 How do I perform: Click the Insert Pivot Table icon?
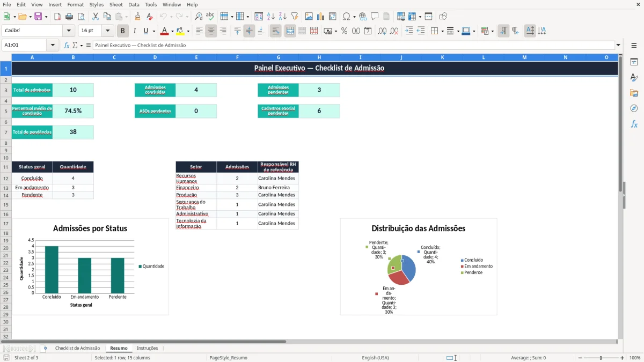[x=333, y=17]
